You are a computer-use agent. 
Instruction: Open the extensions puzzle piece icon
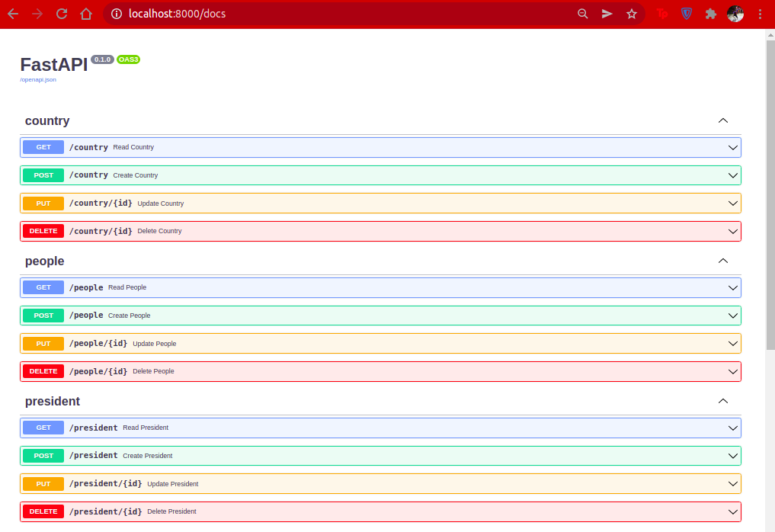pyautogui.click(x=711, y=14)
